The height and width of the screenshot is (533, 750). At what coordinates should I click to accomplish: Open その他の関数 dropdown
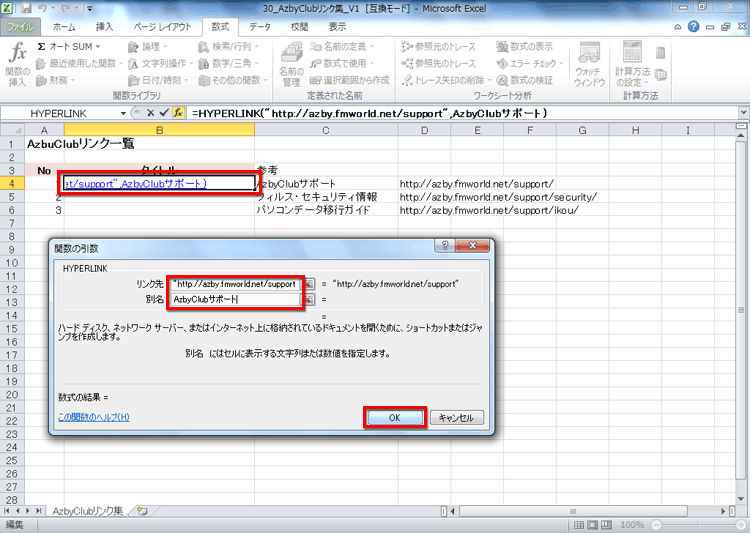click(233, 80)
